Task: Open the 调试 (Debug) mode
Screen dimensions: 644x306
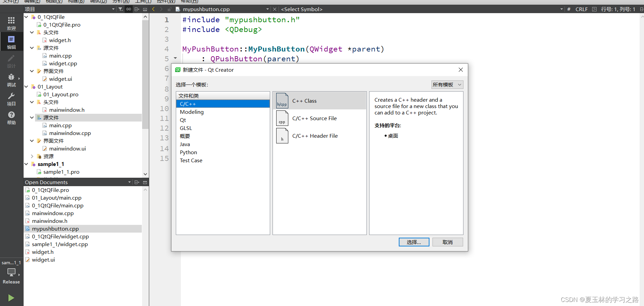Action: pyautogui.click(x=11, y=80)
